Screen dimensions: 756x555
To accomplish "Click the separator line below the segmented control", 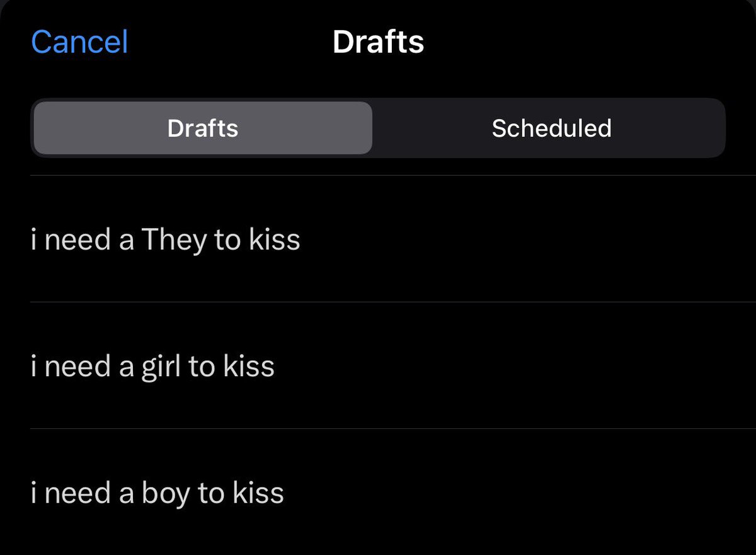I will tap(393, 175).
